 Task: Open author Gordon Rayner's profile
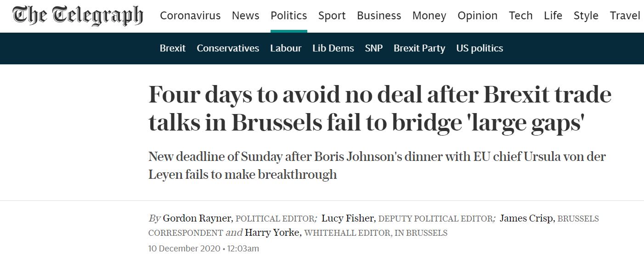click(x=198, y=218)
